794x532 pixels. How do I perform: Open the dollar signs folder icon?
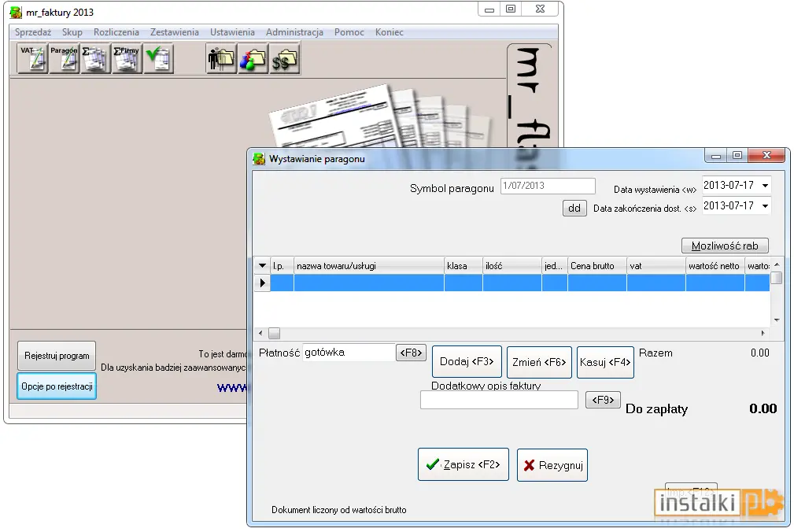coord(284,59)
